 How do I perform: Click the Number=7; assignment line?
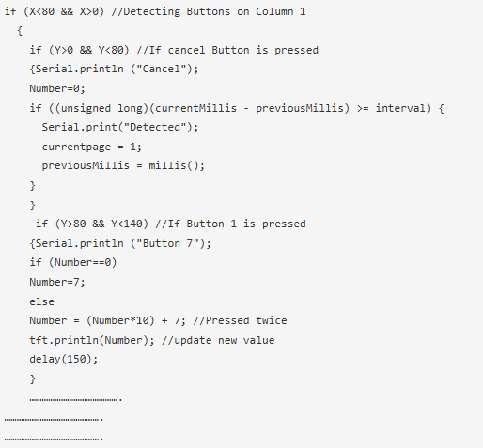[x=57, y=282]
